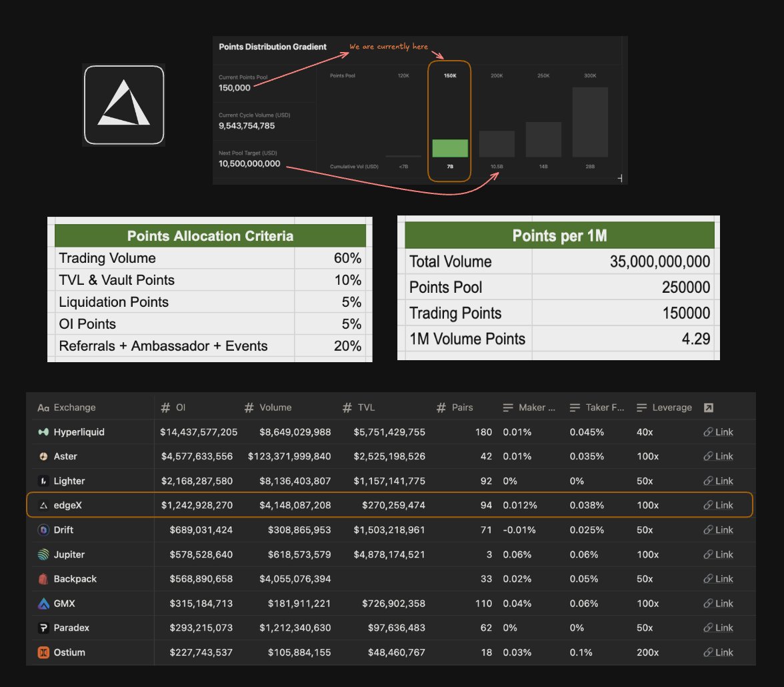This screenshot has height=687, width=784.
Task: Open the Backpack Link
Action: (x=719, y=579)
